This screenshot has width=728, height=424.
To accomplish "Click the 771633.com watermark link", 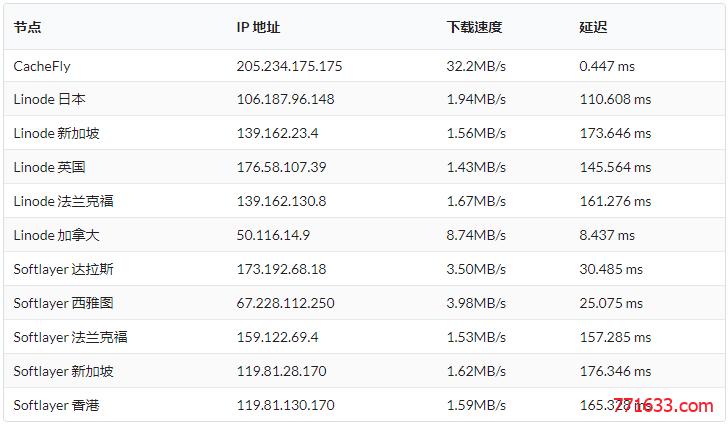I will click(x=663, y=405).
